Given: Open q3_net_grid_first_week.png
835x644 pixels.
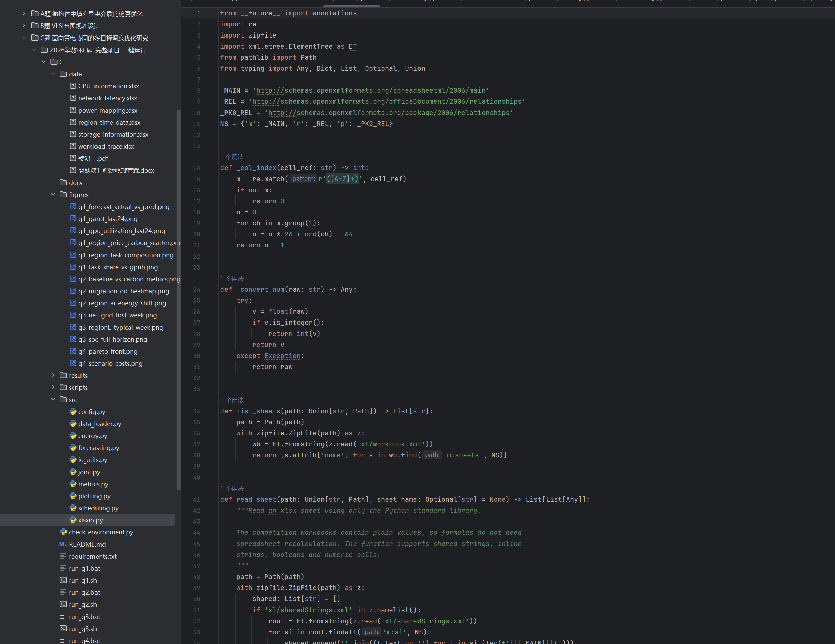Looking at the screenshot, I should (x=118, y=315).
